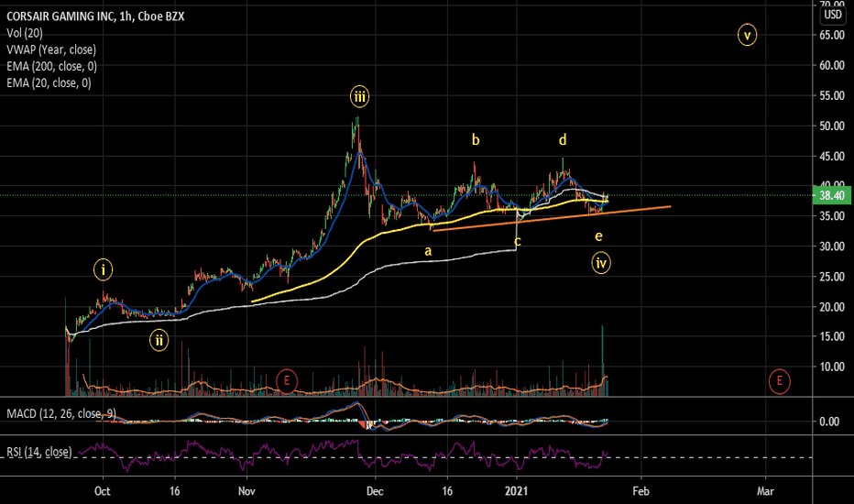Click the 25.00 price scale label
854x504 pixels.
pyautogui.click(x=832, y=277)
